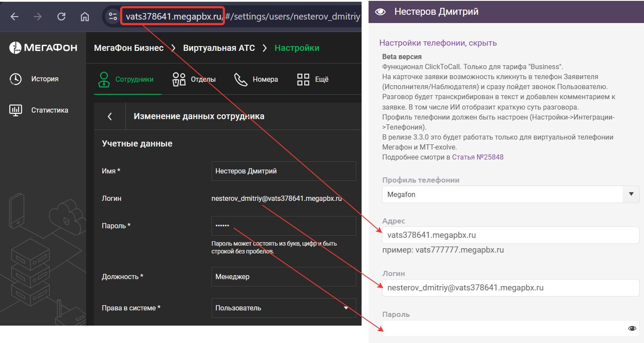Viewport: 644px width, 343px height.
Task: Go back with the browser back arrow
Action: 14,17
